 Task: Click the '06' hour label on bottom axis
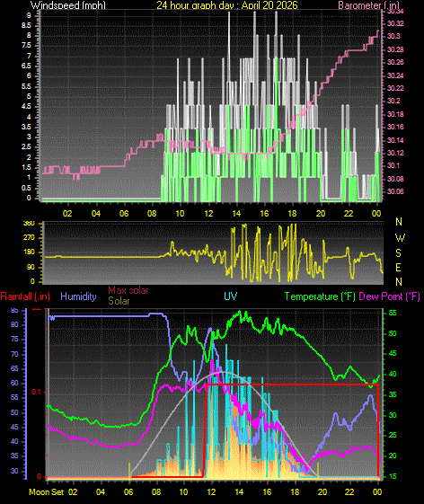coord(128,492)
